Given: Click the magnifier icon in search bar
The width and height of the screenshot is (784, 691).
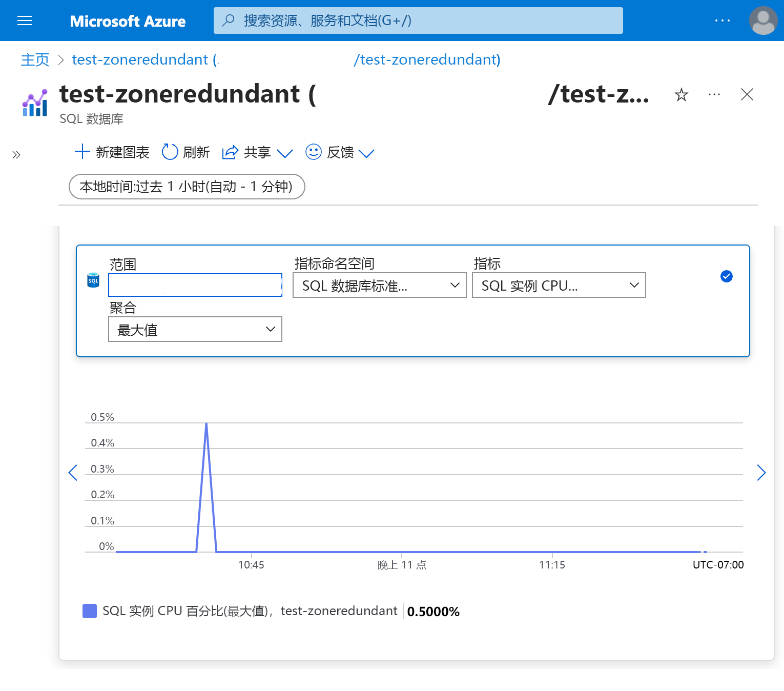Looking at the screenshot, I should pos(228,21).
